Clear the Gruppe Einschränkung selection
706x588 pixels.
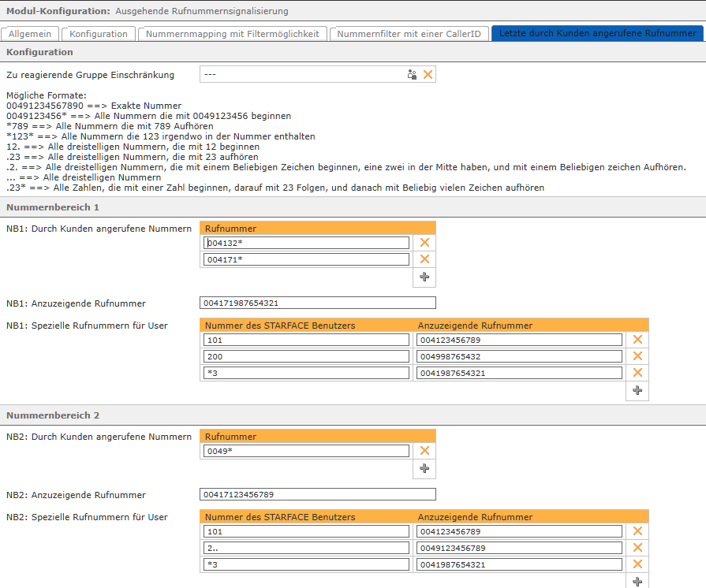[x=428, y=75]
